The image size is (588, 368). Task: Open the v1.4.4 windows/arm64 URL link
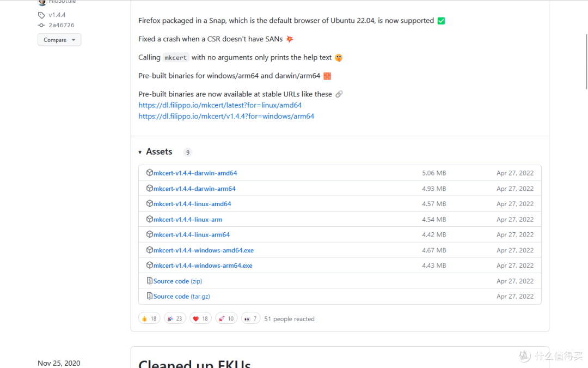226,116
